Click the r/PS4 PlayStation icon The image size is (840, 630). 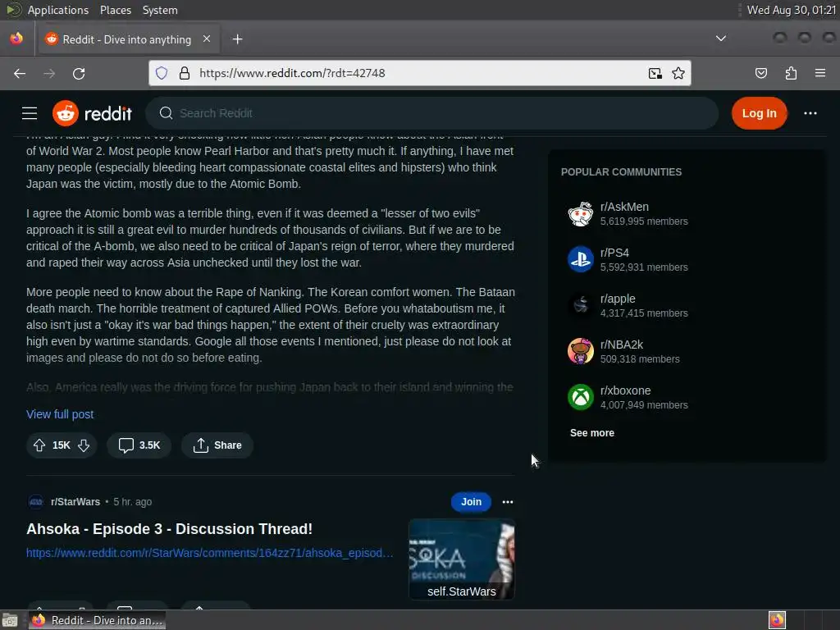point(580,259)
